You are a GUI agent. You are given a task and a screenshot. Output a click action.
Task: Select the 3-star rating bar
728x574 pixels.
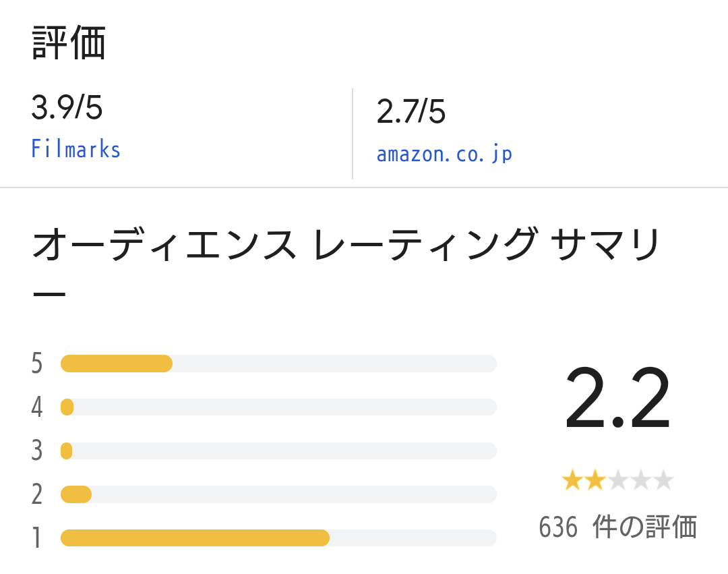tap(278, 451)
